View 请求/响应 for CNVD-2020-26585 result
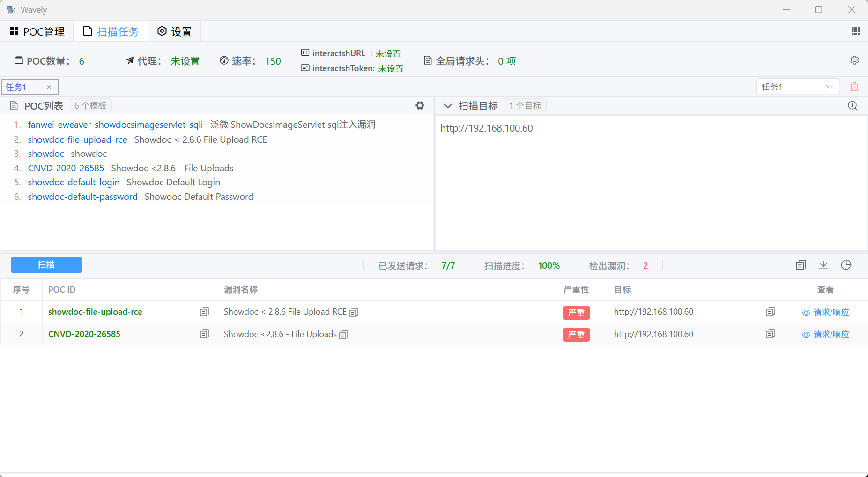The height and width of the screenshot is (477, 868). (825, 334)
